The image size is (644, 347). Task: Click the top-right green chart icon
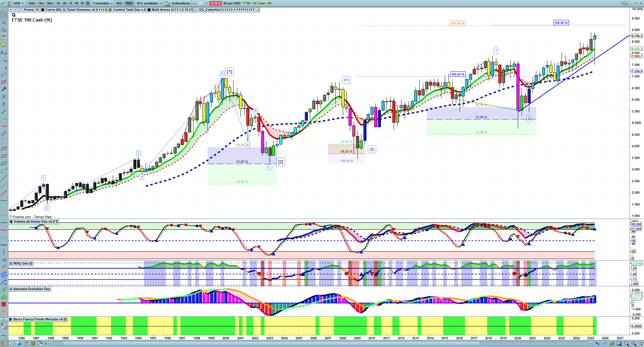coord(624,3)
